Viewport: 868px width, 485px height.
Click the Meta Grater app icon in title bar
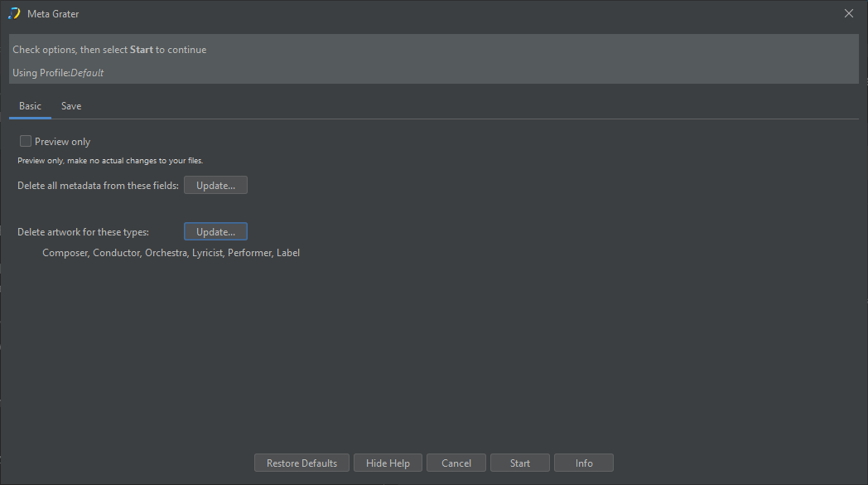pyautogui.click(x=14, y=13)
